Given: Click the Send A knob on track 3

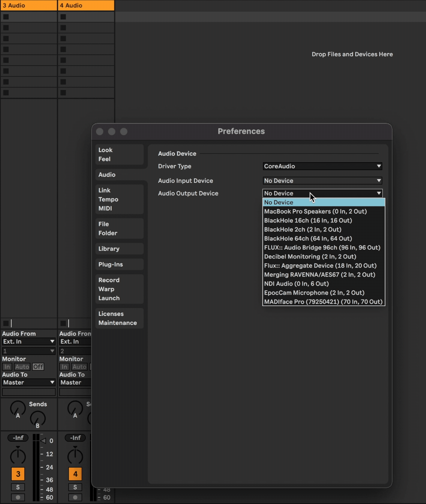Looking at the screenshot, I should pyautogui.click(x=18, y=408).
